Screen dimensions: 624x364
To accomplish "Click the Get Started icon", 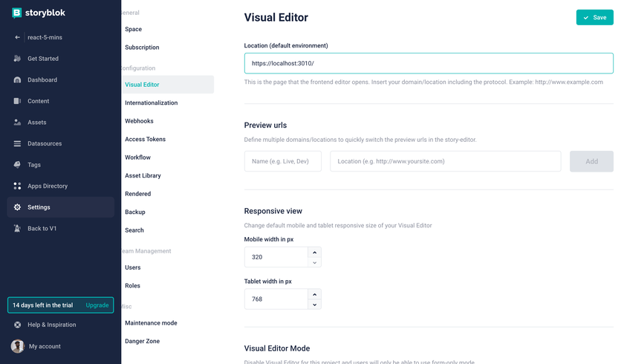I will click(17, 59).
